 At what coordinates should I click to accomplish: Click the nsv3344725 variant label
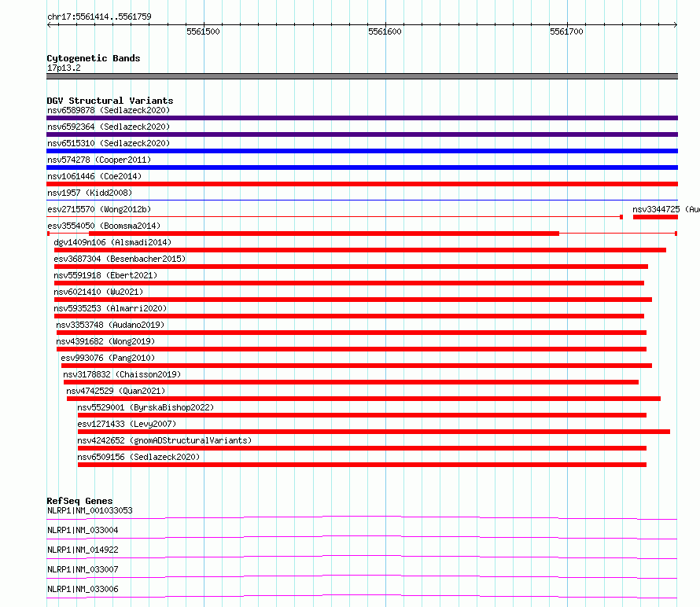[665, 209]
